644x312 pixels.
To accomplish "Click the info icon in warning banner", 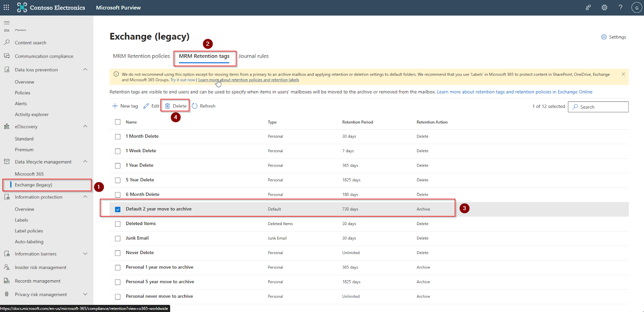I will pyautogui.click(x=116, y=74).
